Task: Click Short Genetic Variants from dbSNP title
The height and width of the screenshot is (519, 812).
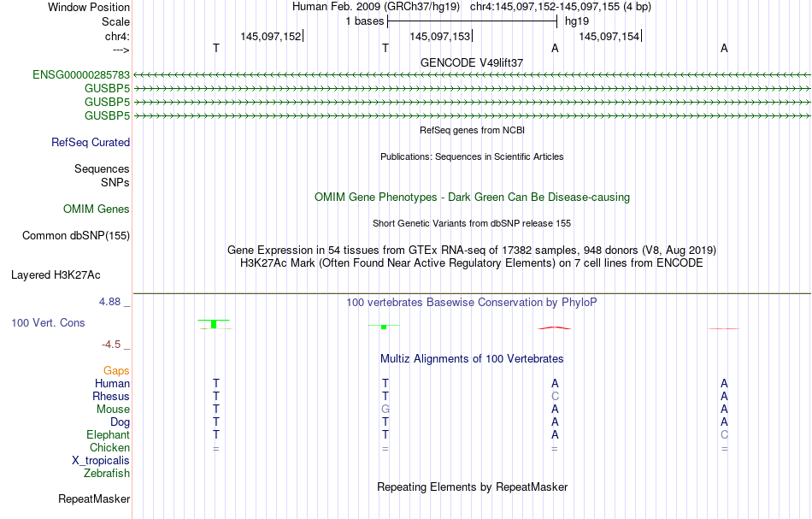Action: coord(472,223)
